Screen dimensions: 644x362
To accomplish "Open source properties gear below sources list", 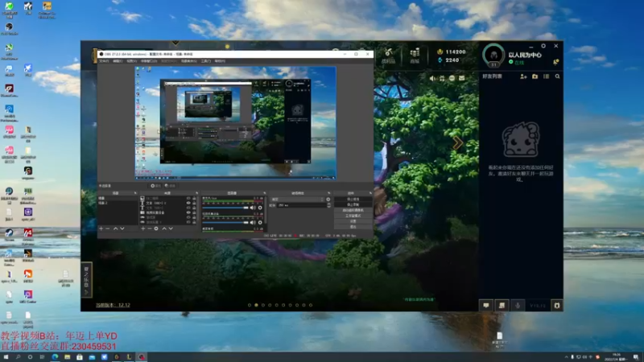I will (156, 228).
